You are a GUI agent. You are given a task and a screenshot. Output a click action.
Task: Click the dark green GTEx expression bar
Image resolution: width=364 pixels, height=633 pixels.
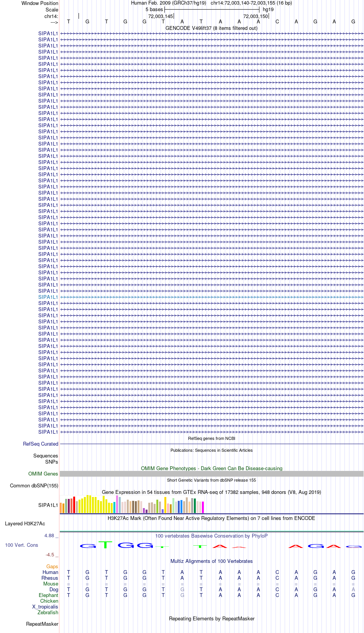click(x=195, y=506)
